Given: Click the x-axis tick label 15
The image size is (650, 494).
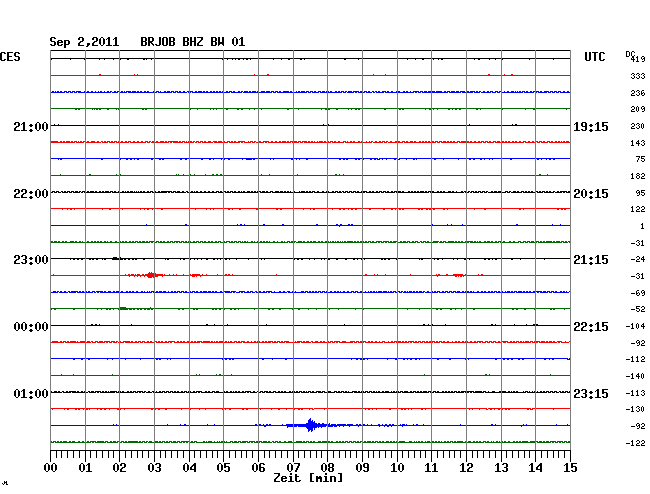Looking at the screenshot, I should [570, 468].
